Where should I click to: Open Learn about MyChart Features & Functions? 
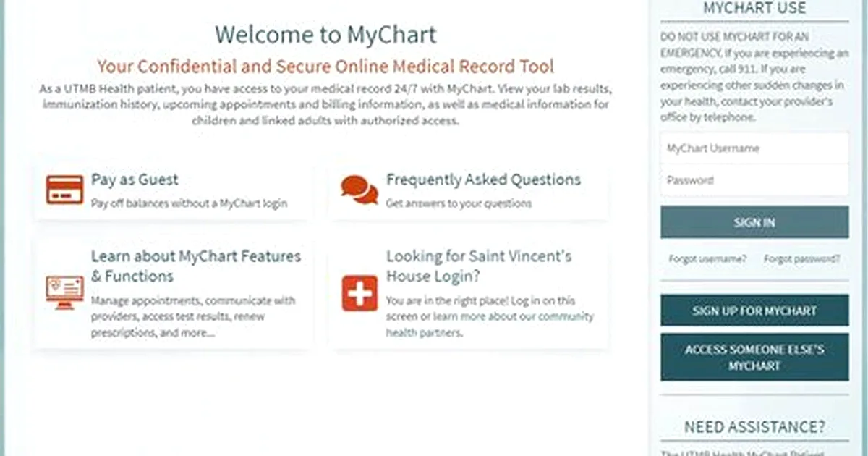[195, 266]
